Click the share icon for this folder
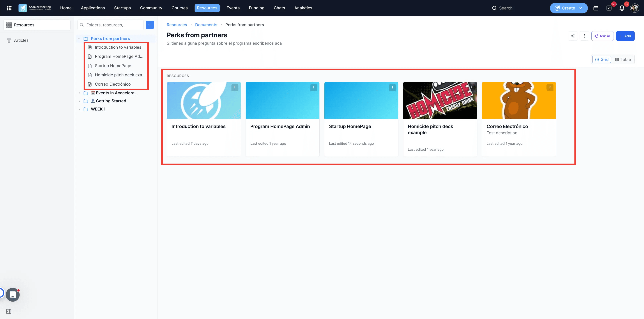The height and width of the screenshot is (319, 644). click(573, 36)
